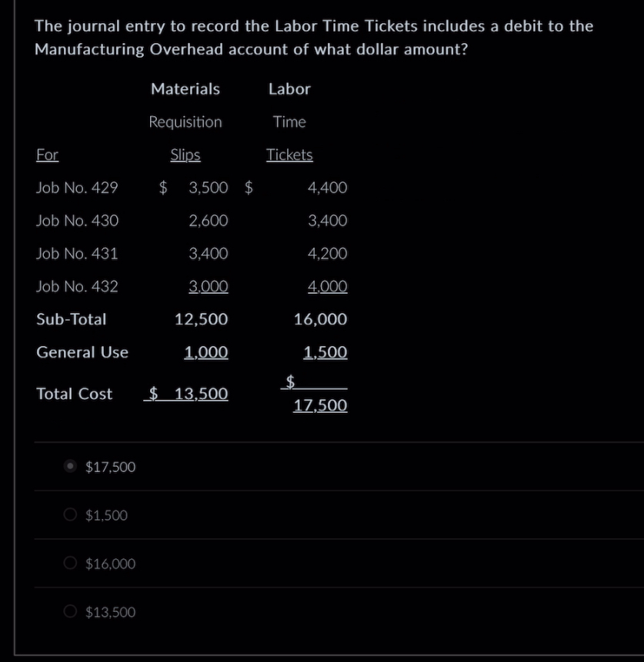The image size is (644, 662).
Task: Click the $1,500 answer label text
Action: tap(107, 514)
